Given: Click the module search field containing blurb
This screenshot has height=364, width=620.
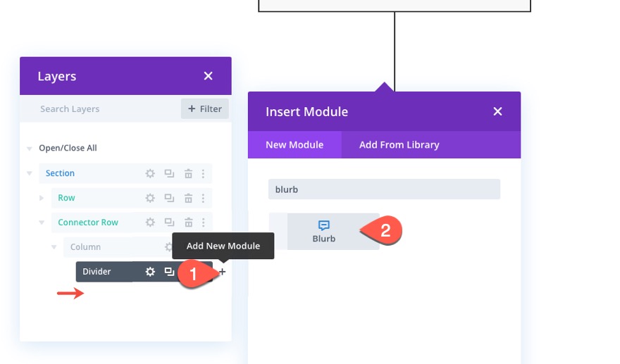Looking at the screenshot, I should click(x=385, y=189).
